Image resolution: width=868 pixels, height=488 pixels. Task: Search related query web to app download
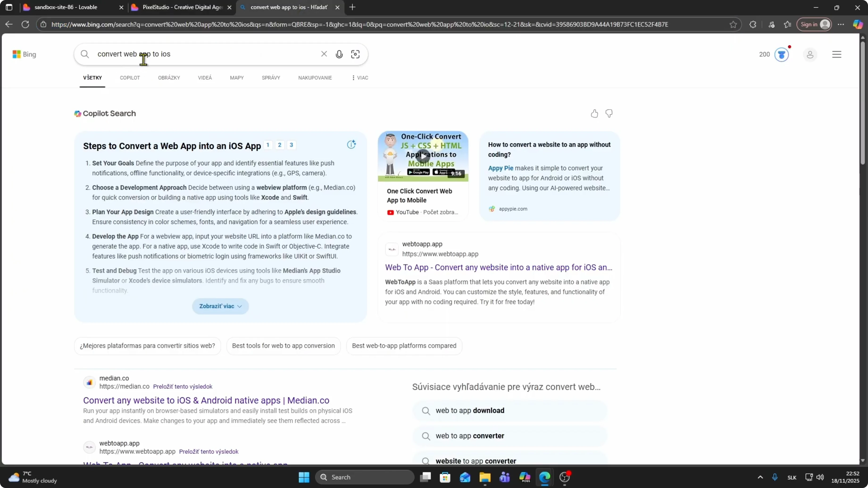pos(510,410)
